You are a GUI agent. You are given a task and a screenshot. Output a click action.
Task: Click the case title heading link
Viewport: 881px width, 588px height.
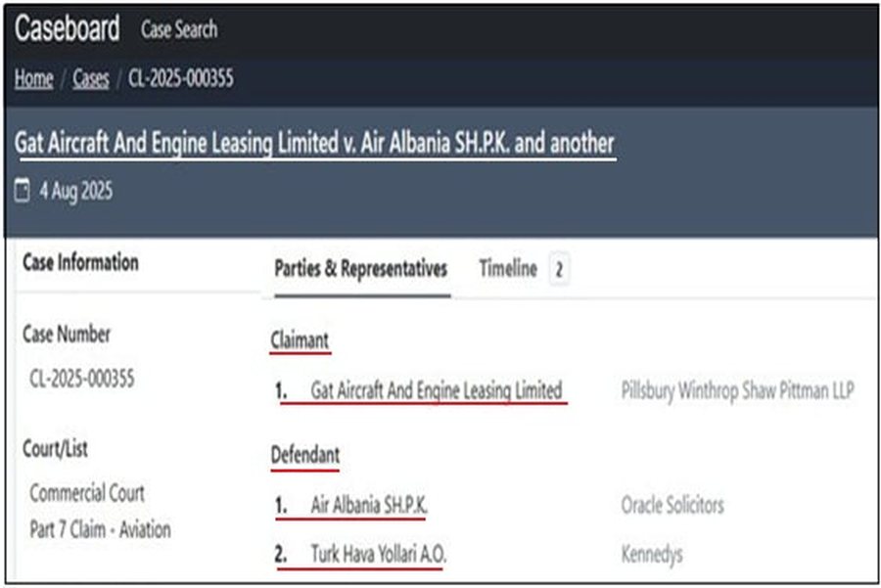(314, 143)
